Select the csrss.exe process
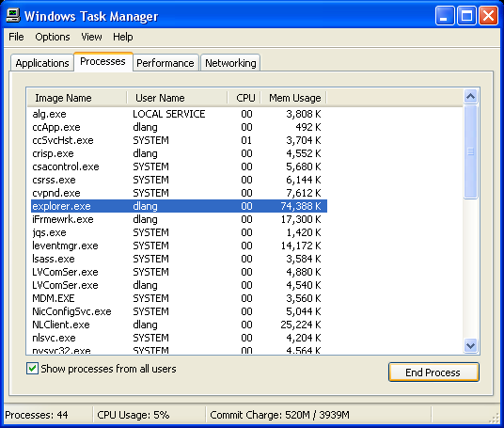 click(x=179, y=180)
